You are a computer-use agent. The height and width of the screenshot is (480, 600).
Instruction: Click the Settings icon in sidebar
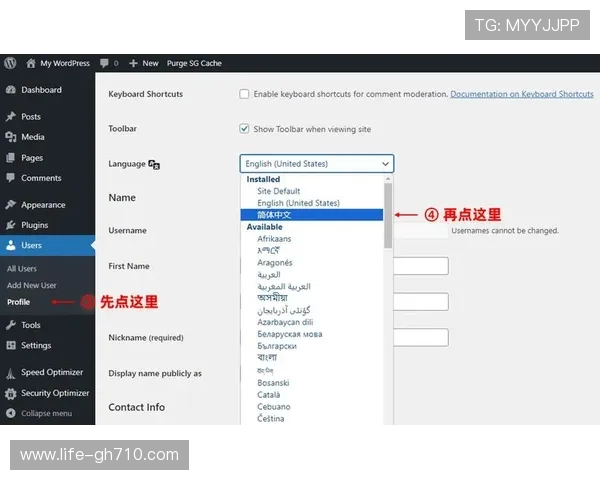(10, 346)
